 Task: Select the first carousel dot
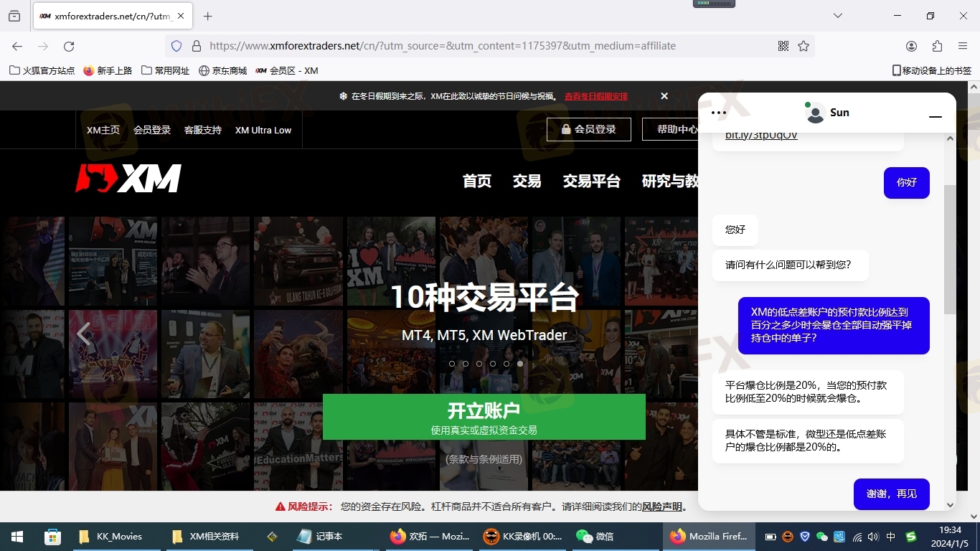pos(452,364)
